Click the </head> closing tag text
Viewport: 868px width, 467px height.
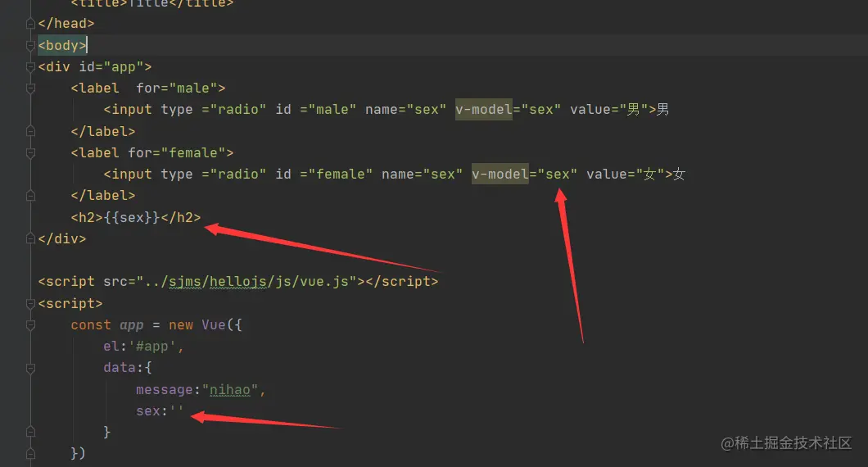click(x=66, y=24)
